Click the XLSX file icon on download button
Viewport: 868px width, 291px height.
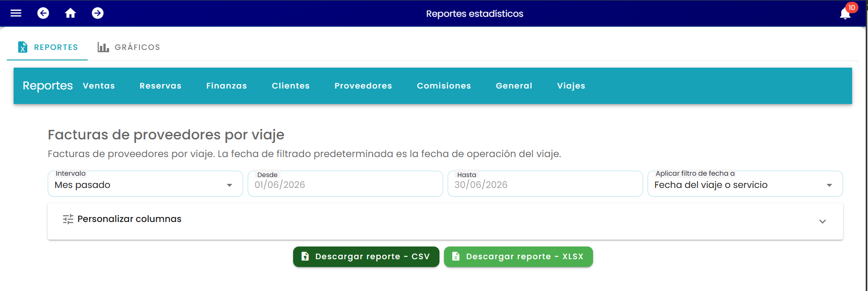click(x=456, y=256)
